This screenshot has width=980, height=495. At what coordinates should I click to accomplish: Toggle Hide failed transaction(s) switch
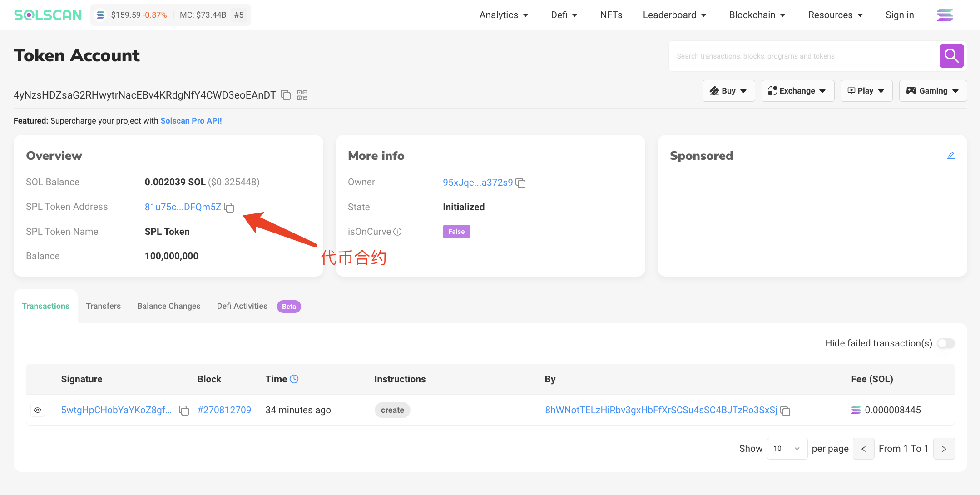point(946,343)
